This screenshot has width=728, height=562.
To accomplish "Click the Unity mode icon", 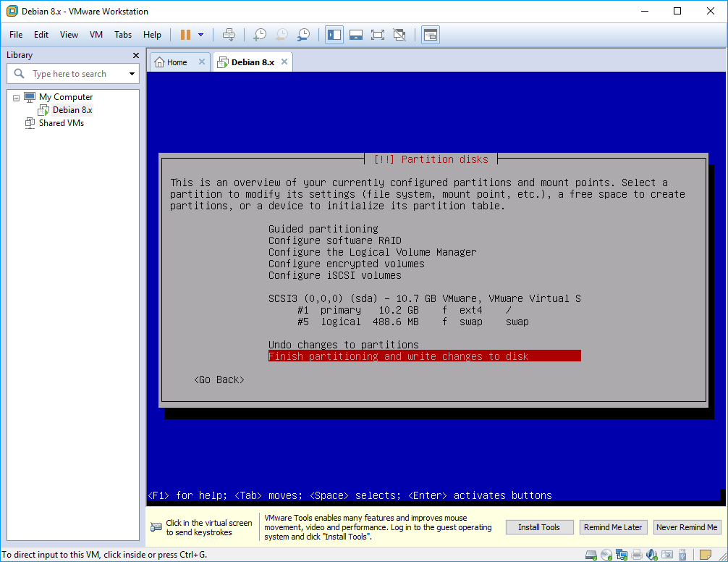I will (x=399, y=35).
